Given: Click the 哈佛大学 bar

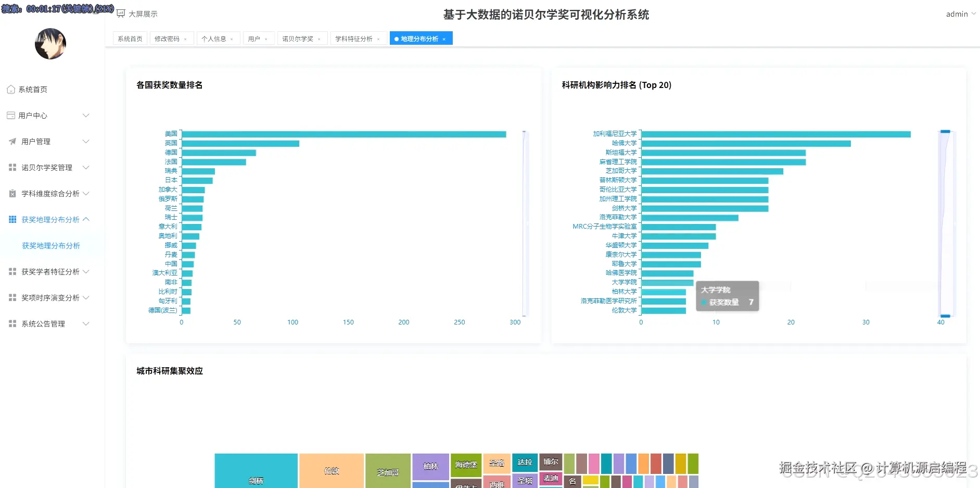Looking at the screenshot, I should pyautogui.click(x=746, y=144).
